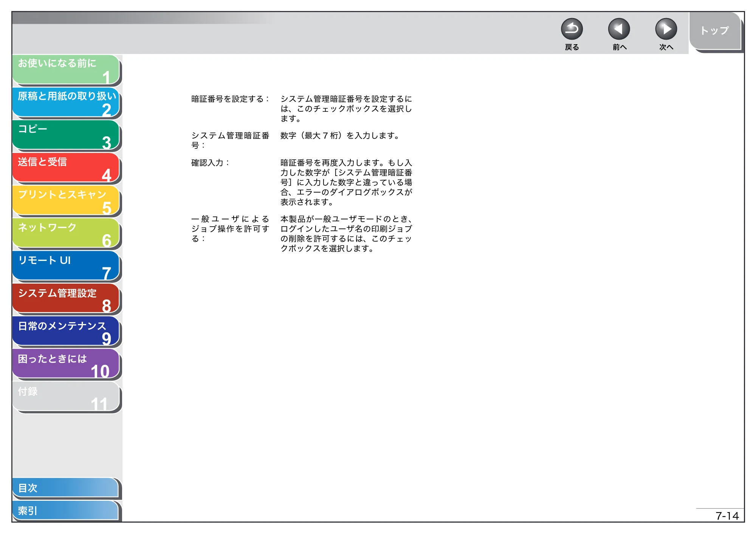This screenshot has width=756, height=534.
Task: Click page number 7-14
Action: pyautogui.click(x=727, y=516)
